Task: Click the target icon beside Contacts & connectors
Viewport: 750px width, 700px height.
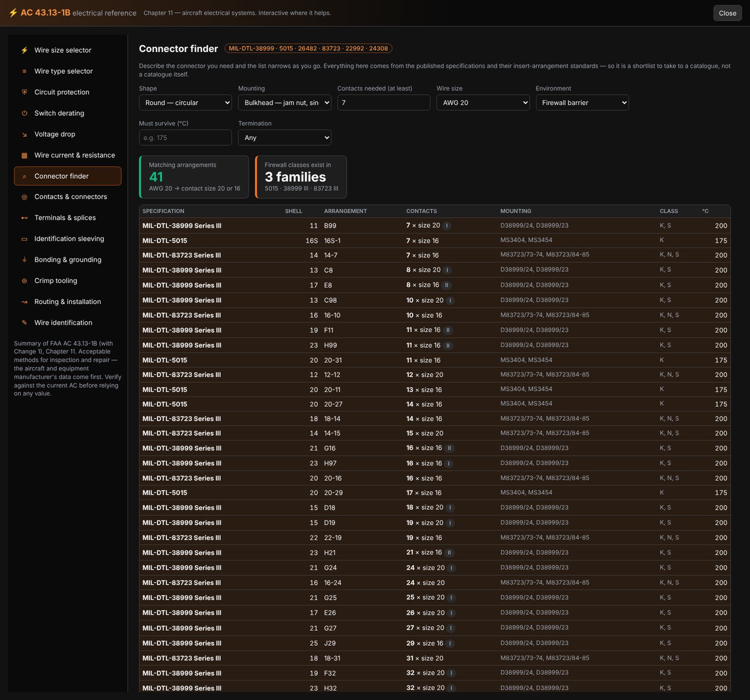Action: coord(24,197)
